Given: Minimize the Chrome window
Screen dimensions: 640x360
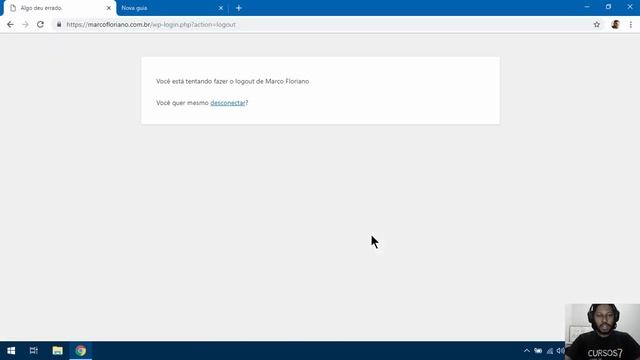Looking at the screenshot, I should coord(587,7).
